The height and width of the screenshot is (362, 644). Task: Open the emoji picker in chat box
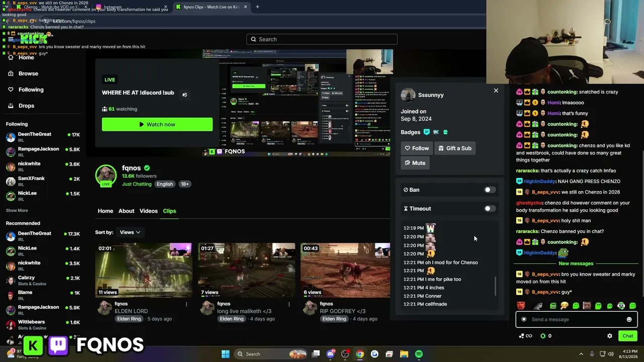[629, 319]
